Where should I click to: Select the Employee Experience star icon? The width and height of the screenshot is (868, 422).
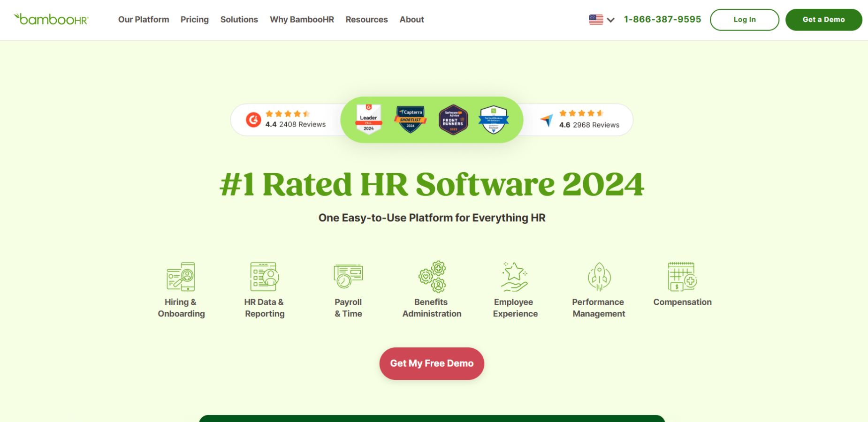tap(515, 277)
